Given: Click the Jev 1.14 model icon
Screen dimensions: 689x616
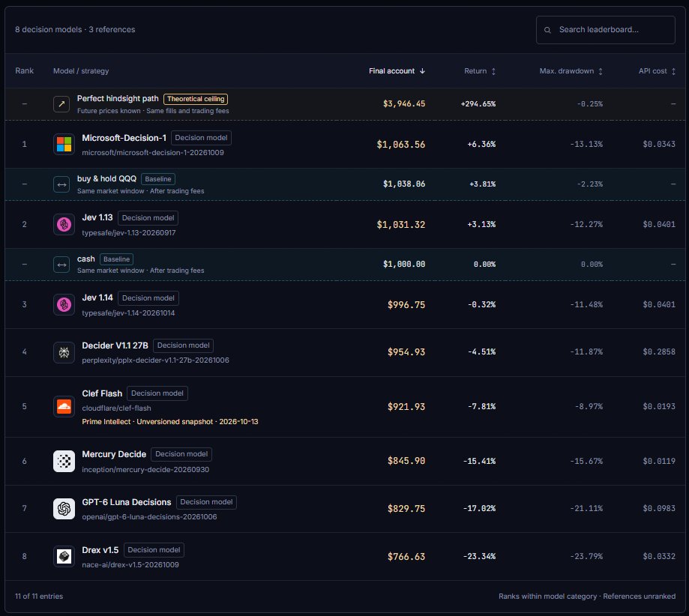Looking at the screenshot, I should coord(64,304).
